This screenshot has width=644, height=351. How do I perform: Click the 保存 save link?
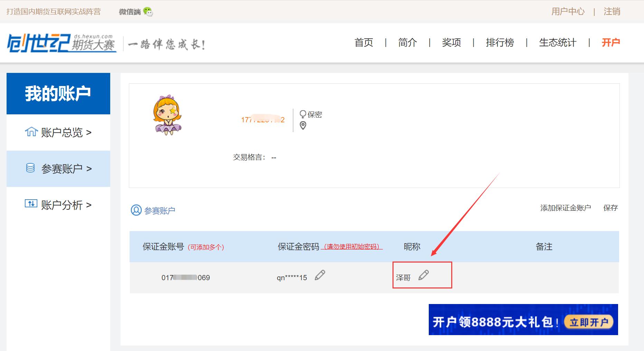tap(610, 208)
